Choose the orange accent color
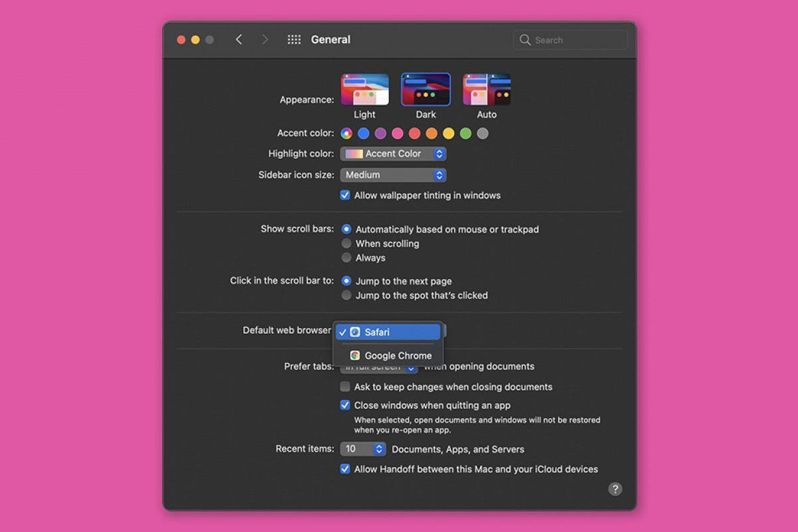 coord(432,133)
